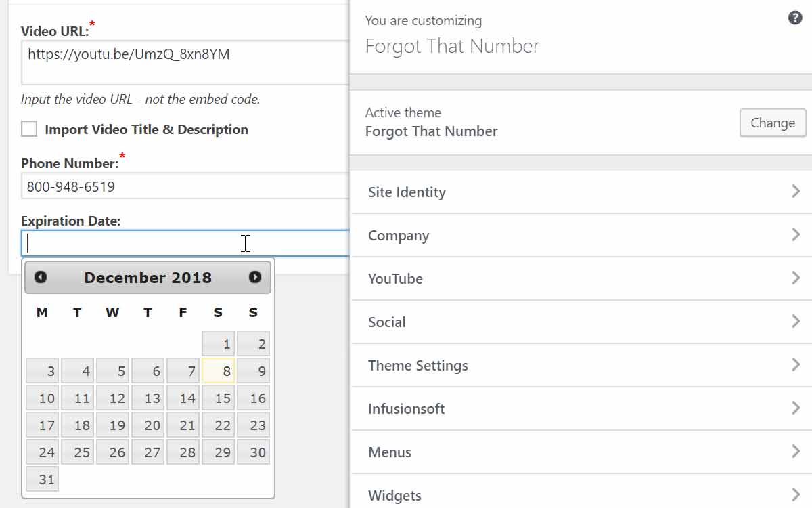Image resolution: width=812 pixels, height=508 pixels.
Task: Select December 3 in the calendar
Action: coord(43,371)
